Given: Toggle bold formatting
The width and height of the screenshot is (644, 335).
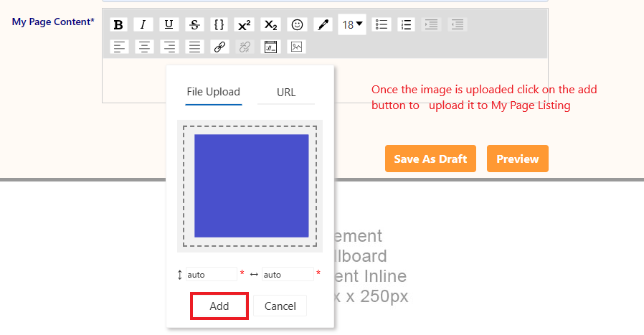Looking at the screenshot, I should (x=119, y=24).
